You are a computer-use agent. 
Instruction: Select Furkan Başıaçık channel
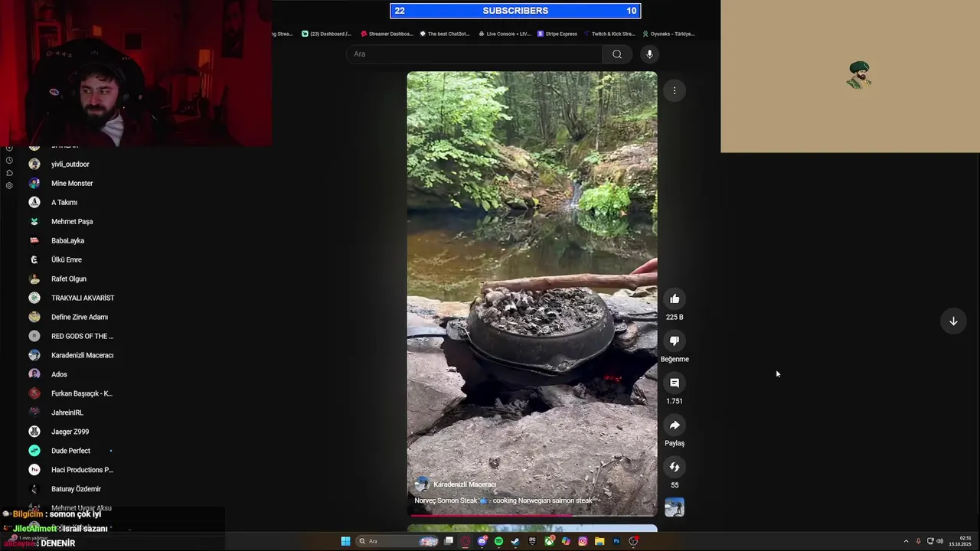[82, 393]
